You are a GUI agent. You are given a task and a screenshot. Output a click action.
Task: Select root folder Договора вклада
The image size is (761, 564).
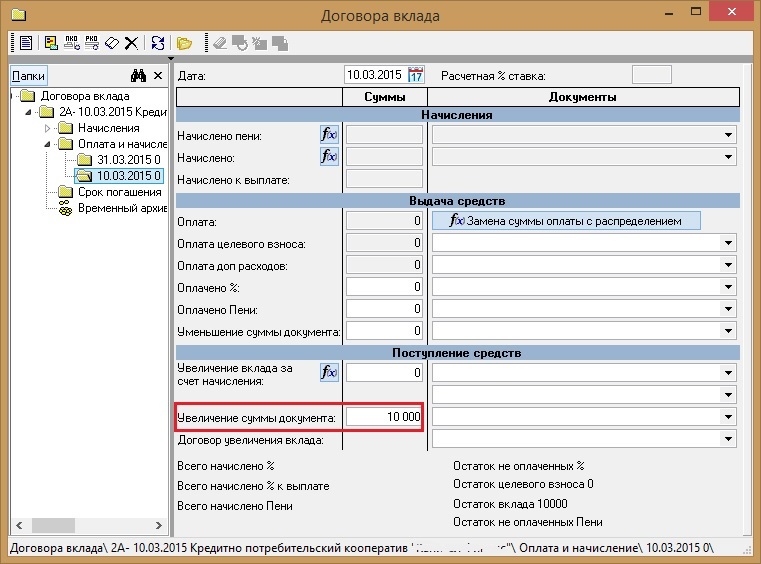(85, 96)
